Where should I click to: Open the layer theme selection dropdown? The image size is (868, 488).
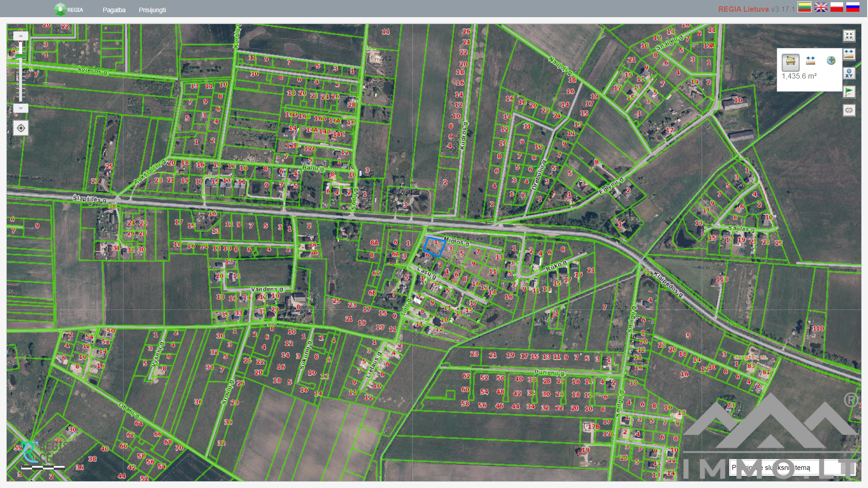792,468
